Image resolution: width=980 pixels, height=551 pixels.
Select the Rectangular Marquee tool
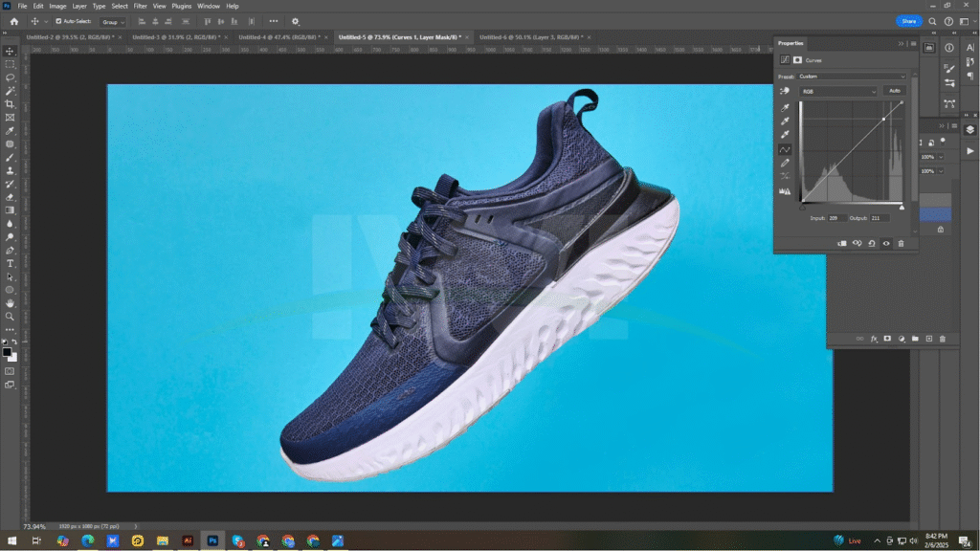coord(10,64)
